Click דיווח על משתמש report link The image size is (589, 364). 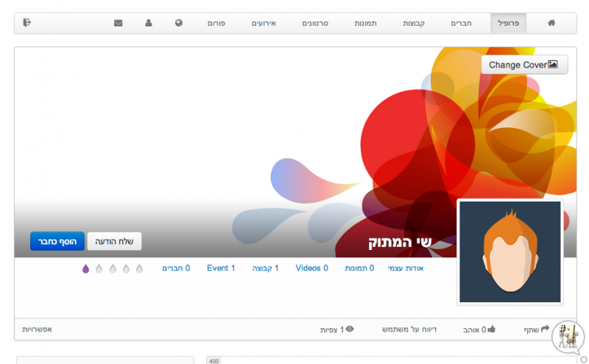tap(409, 329)
